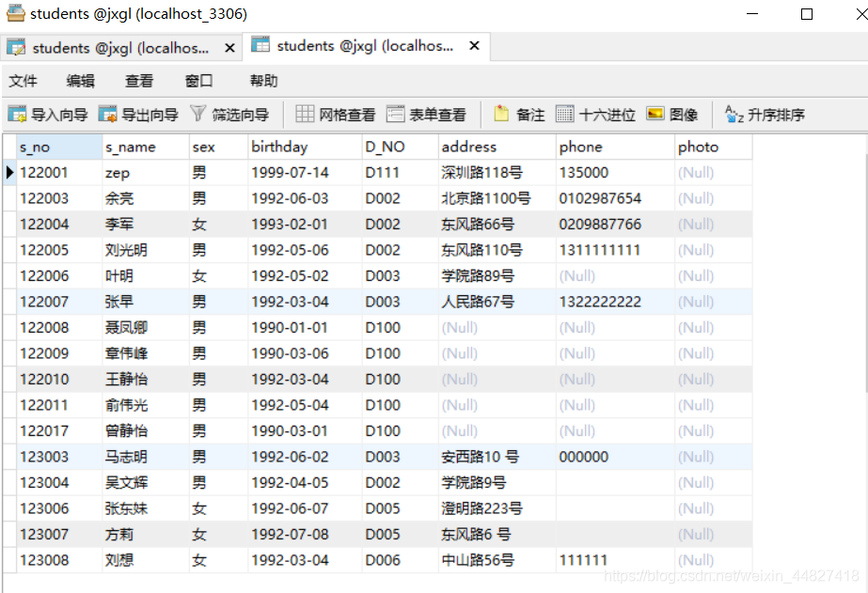The image size is (868, 593).
Task: Click the birthday column header
Action: click(x=305, y=148)
